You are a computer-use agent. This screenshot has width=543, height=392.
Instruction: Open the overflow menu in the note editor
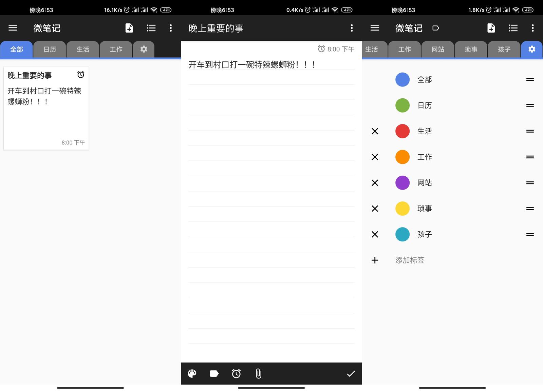(352, 28)
